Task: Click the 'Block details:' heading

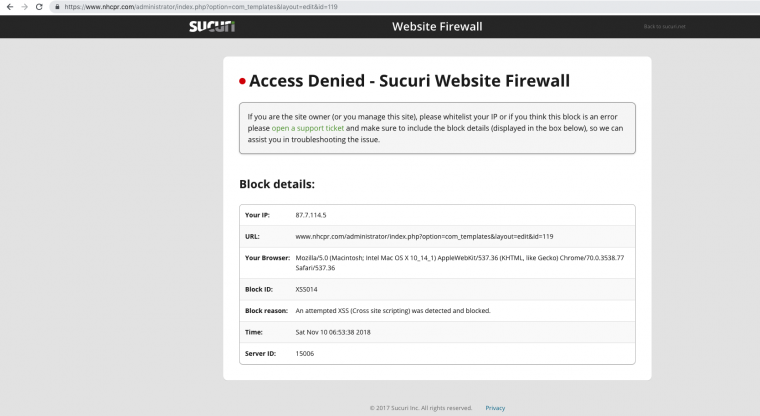Action: [x=277, y=184]
